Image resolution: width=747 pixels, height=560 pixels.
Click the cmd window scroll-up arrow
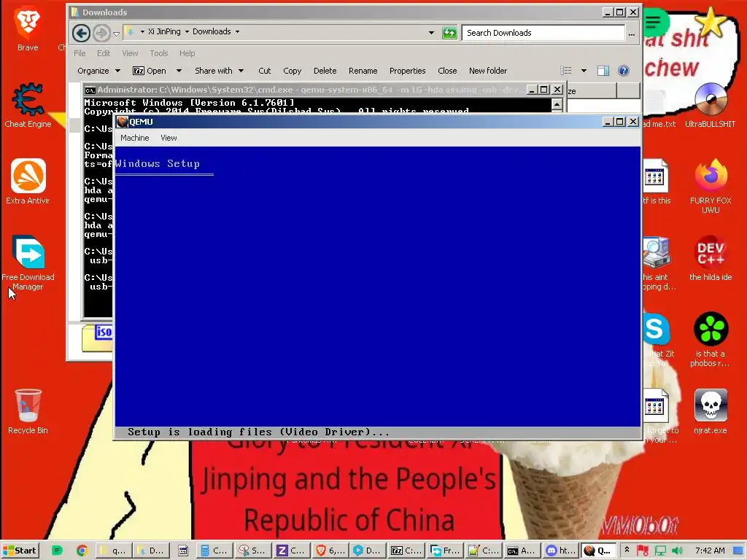[x=557, y=104]
